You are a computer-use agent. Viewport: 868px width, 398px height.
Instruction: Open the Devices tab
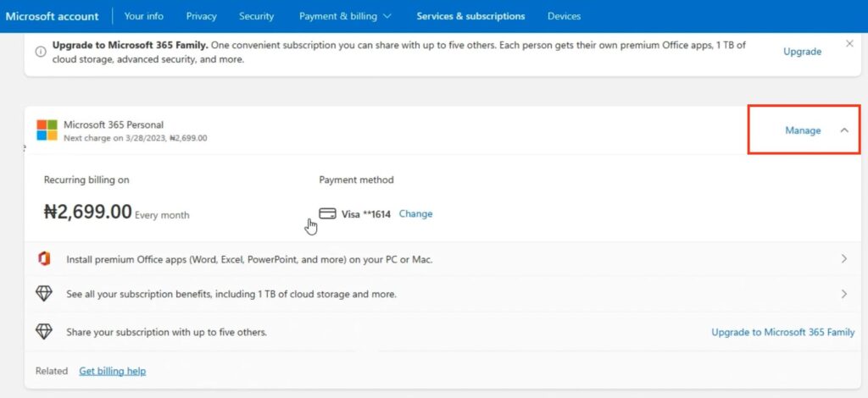(564, 16)
